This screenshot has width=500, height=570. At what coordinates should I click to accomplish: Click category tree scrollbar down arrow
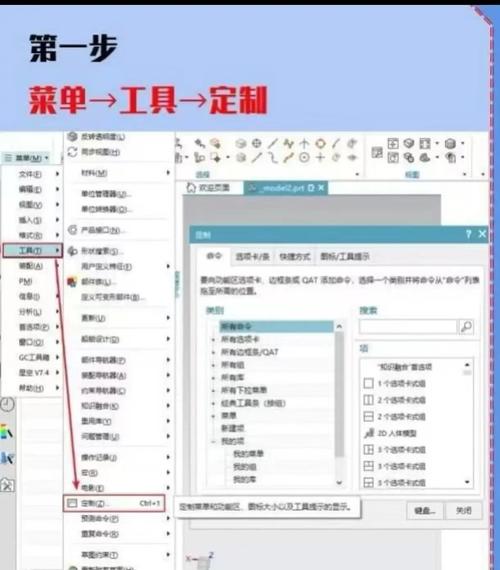339,483
